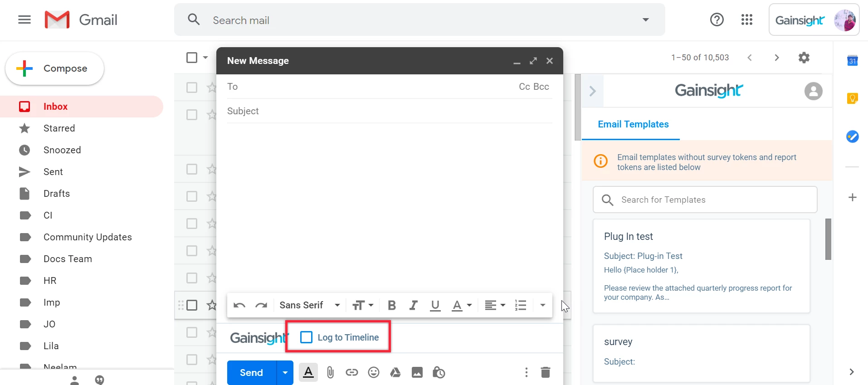Click the numbered list icon
The width and height of the screenshot is (868, 385).
[x=521, y=305]
